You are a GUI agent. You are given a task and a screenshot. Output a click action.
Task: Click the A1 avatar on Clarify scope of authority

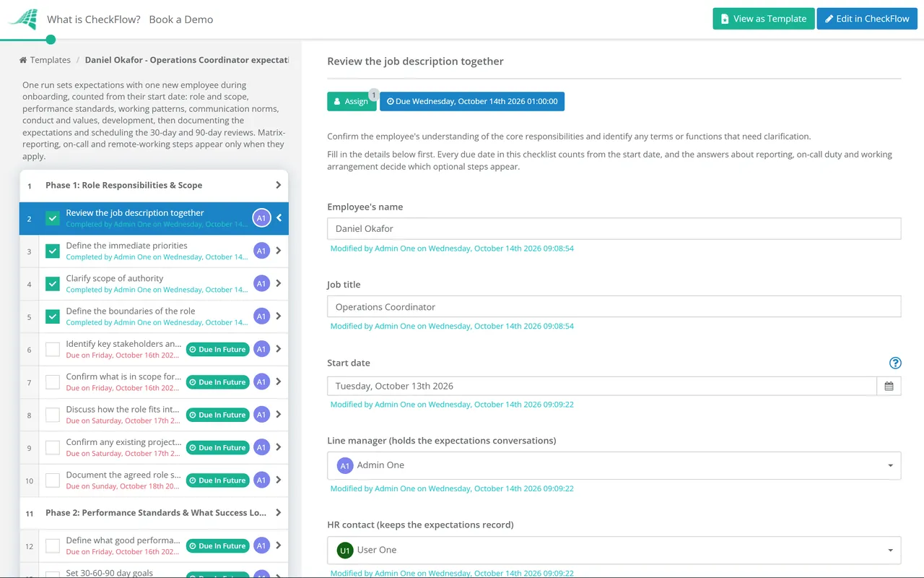261,284
